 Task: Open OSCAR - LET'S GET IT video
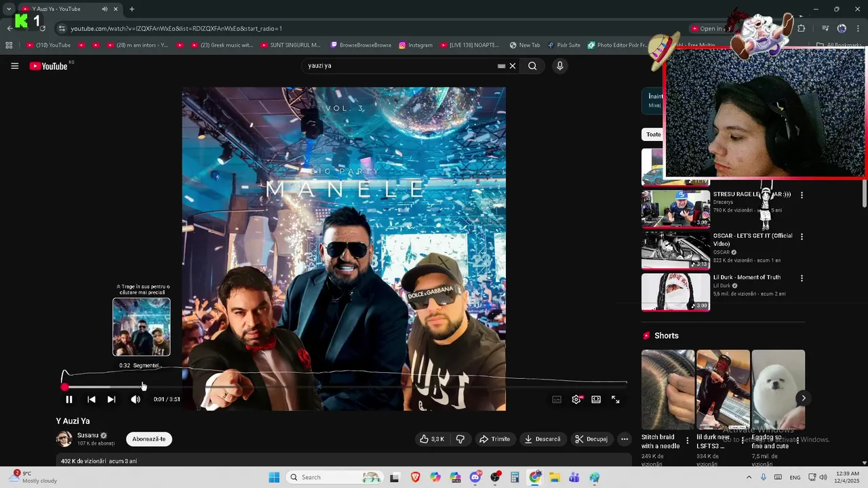(676, 251)
